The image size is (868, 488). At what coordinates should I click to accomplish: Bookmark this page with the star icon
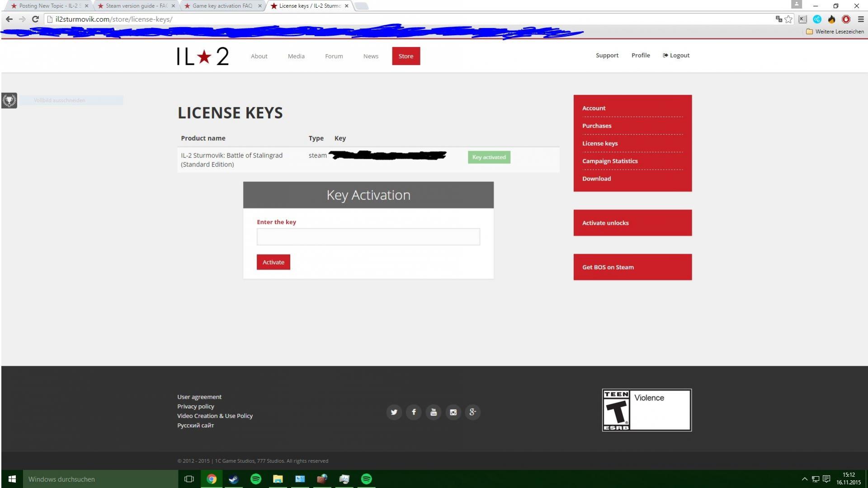click(788, 19)
